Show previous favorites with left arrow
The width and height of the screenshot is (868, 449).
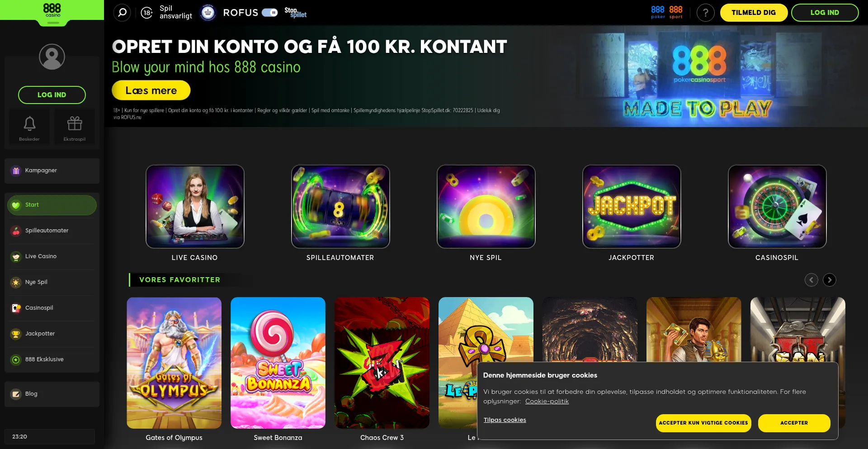point(811,280)
